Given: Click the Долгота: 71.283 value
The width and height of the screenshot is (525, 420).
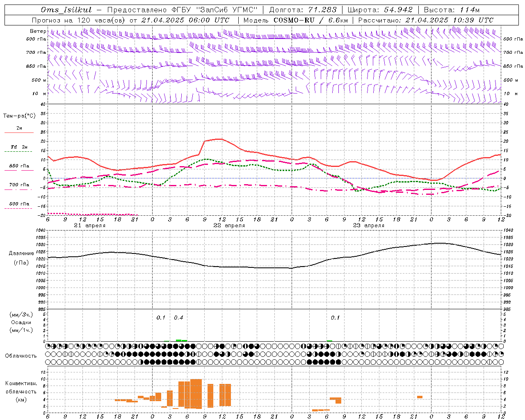Looking at the screenshot, I should 303,10.
